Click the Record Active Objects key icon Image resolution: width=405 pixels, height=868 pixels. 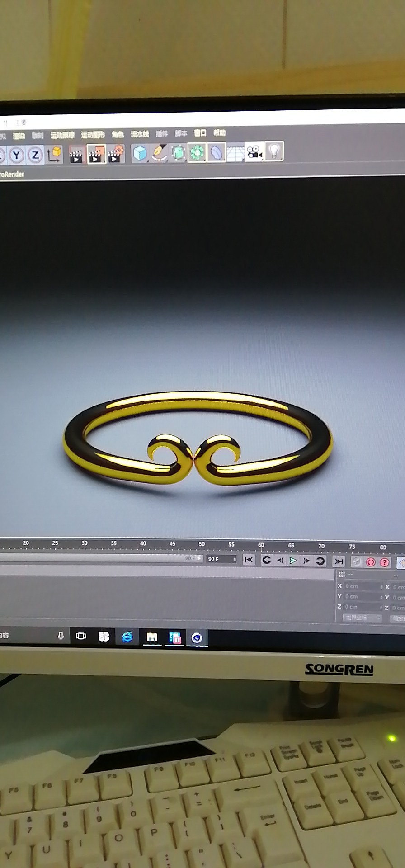click(357, 562)
